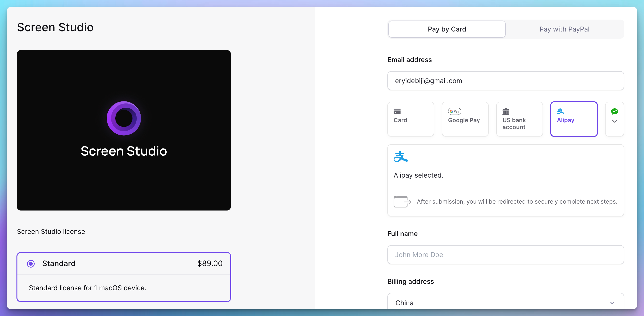The image size is (644, 316).
Task: Switch to Pay by Card tab
Action: point(447,29)
